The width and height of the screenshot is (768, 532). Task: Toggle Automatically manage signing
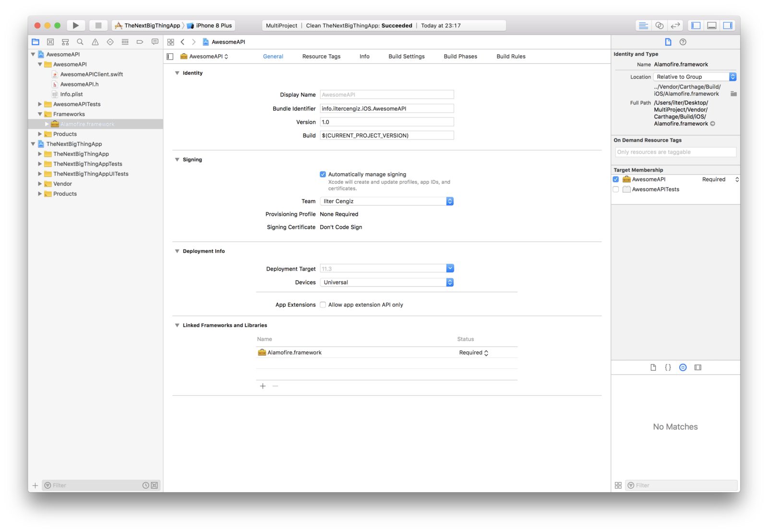(323, 175)
